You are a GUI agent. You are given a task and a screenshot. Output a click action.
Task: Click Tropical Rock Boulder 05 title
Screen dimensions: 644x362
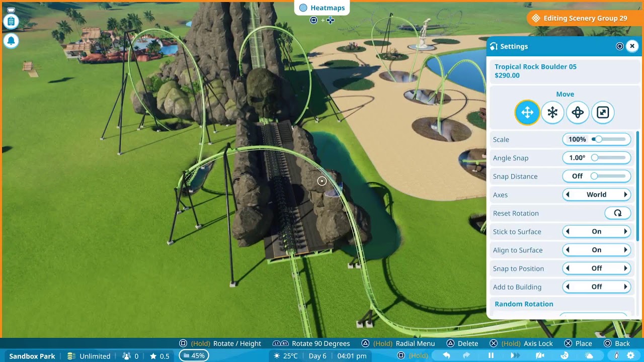535,66
